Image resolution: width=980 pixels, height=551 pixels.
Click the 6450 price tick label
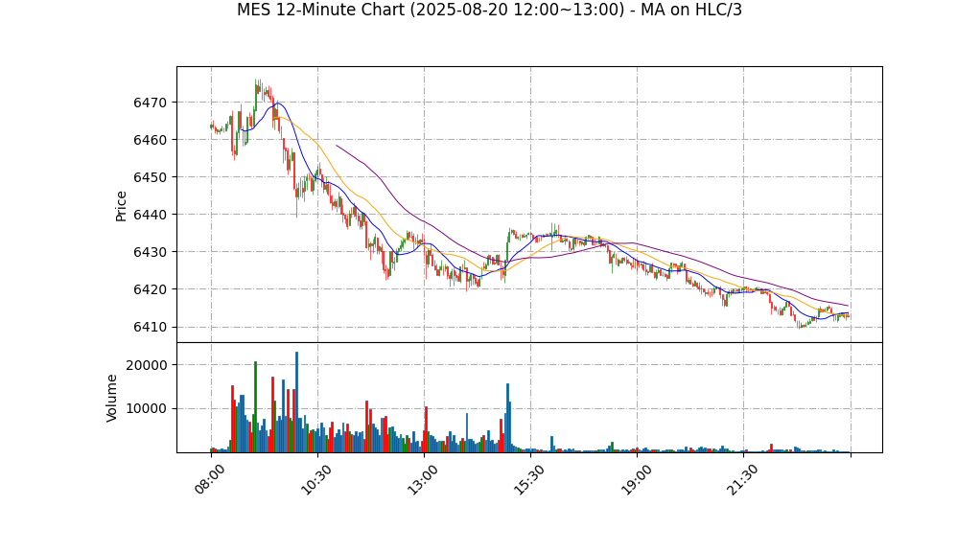pyautogui.click(x=151, y=177)
